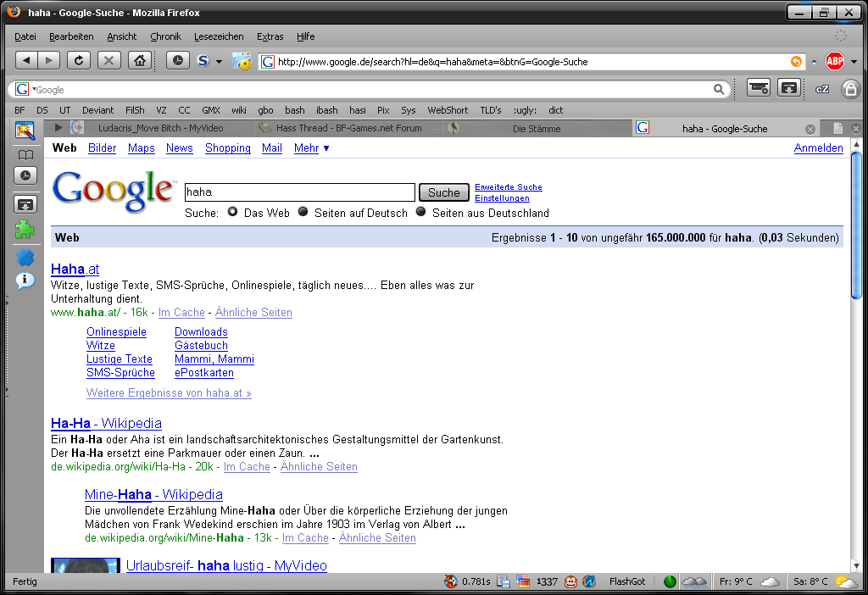This screenshot has height=595, width=868.
Task: Open the Lesezeichen menu
Action: click(x=219, y=36)
